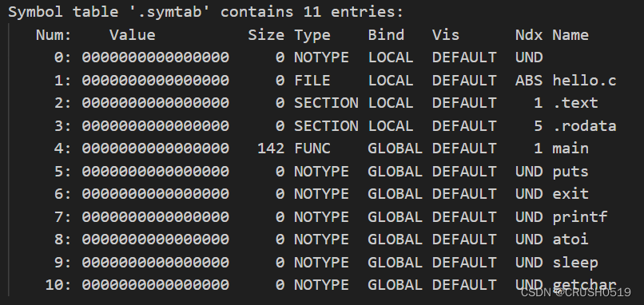Select the 'Ndx' column header
Screen dimensions: 644x305
click(x=529, y=35)
